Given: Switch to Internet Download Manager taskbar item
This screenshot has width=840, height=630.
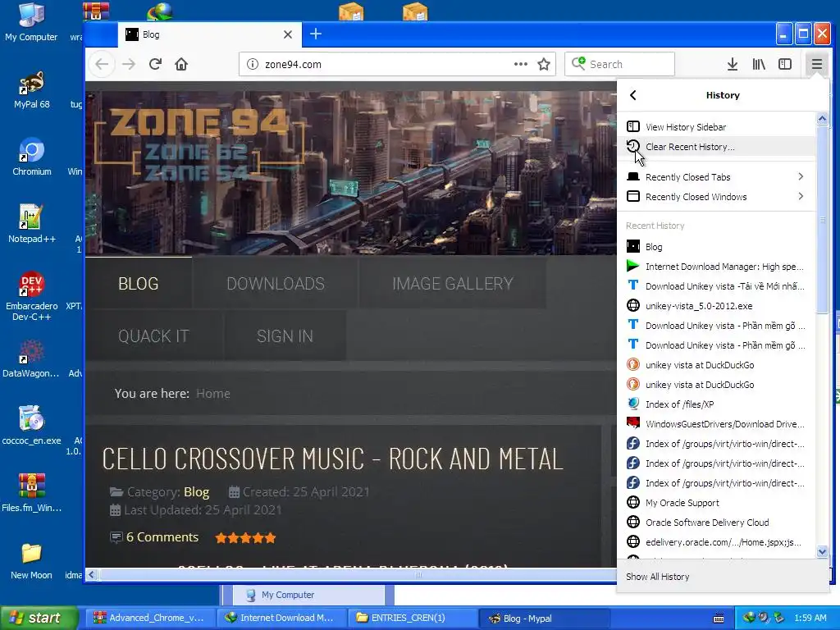Looking at the screenshot, I should (x=281, y=619).
